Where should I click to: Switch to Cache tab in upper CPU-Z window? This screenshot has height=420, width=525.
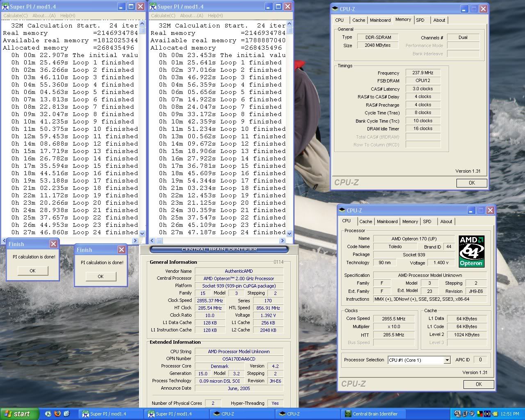358,20
